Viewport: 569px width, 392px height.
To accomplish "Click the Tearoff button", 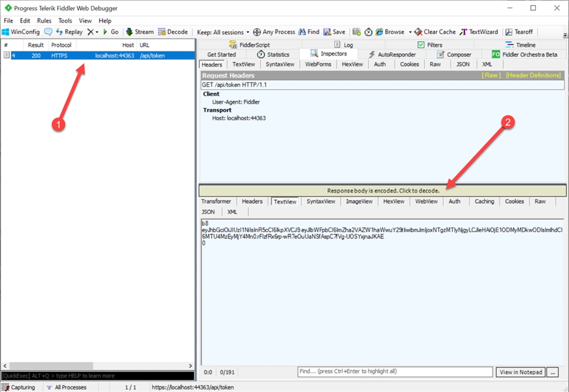I will tap(519, 32).
